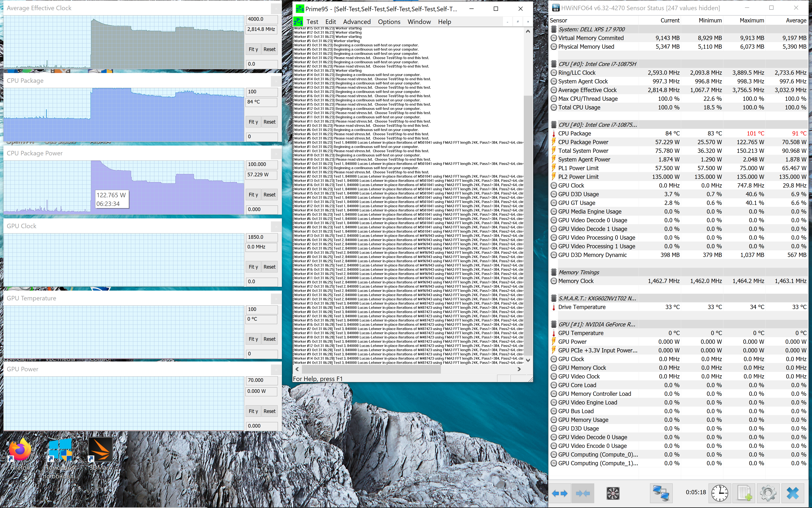This screenshot has width=812, height=508.
Task: Select Total System Power row
Action: (x=678, y=151)
